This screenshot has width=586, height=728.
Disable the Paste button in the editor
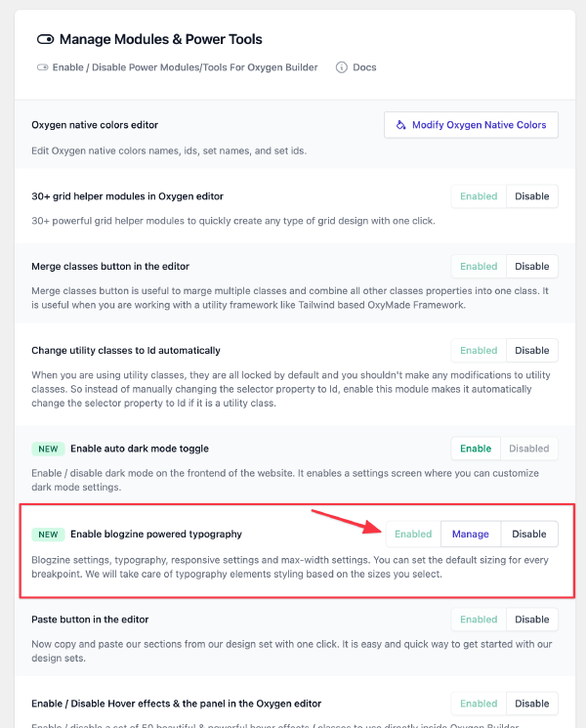[531, 619]
